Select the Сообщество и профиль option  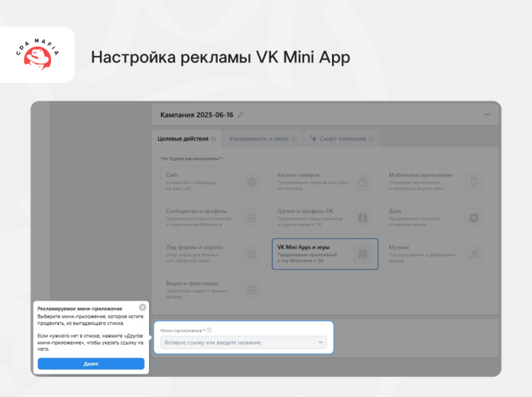click(214, 218)
